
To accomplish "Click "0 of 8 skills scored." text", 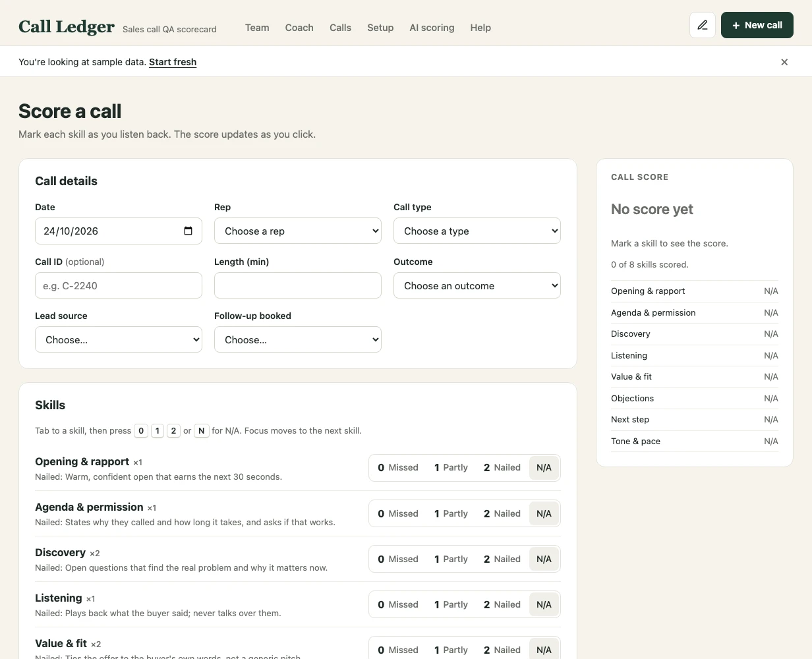I will coord(649,264).
